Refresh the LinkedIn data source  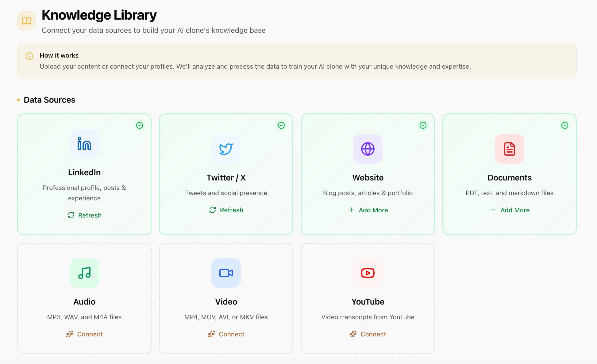(84, 215)
